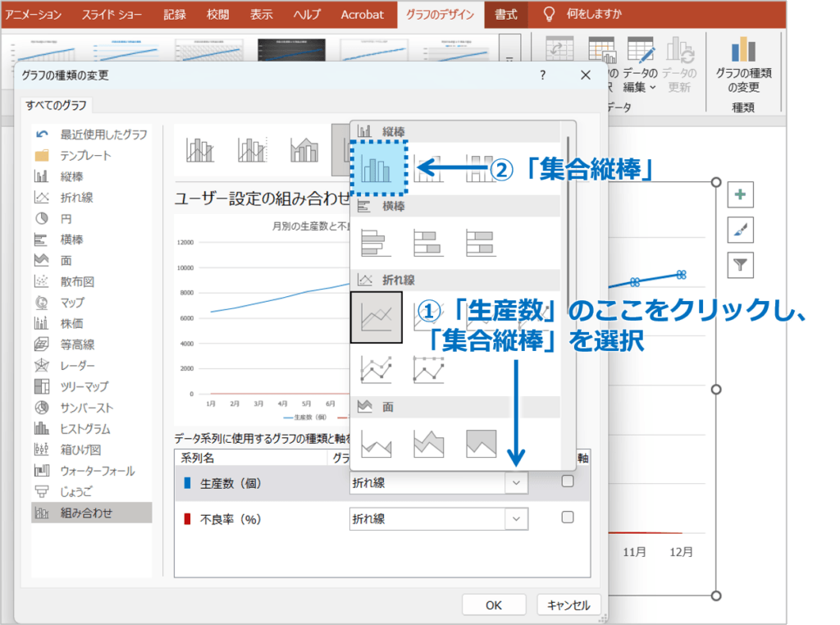Open 校閲 ribbon tab
The width and height of the screenshot is (840, 625).
218,15
